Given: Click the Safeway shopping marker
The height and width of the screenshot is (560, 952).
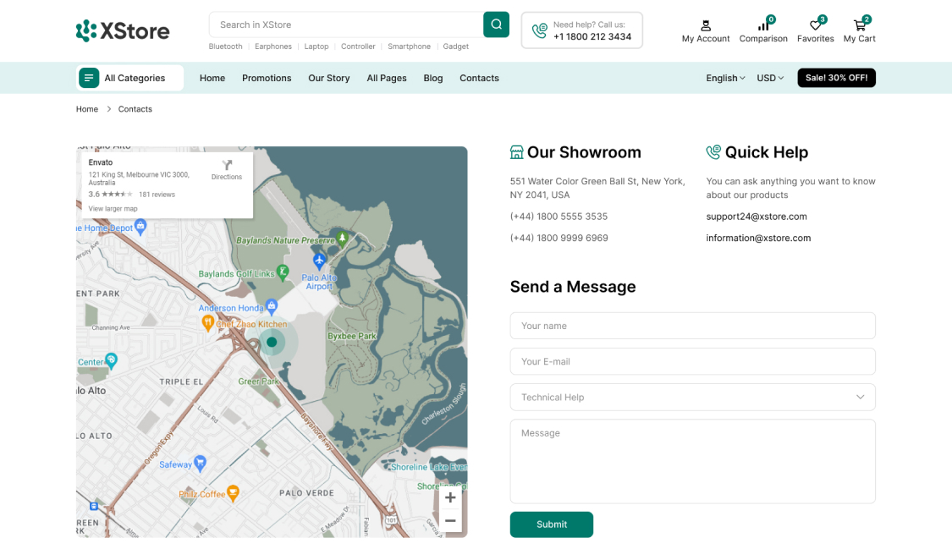Looking at the screenshot, I should [x=200, y=464].
